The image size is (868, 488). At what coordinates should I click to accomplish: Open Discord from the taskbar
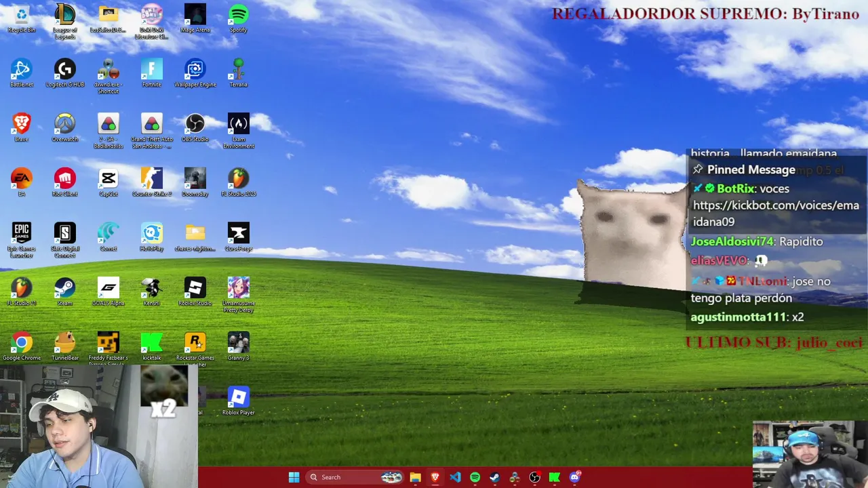(574, 477)
